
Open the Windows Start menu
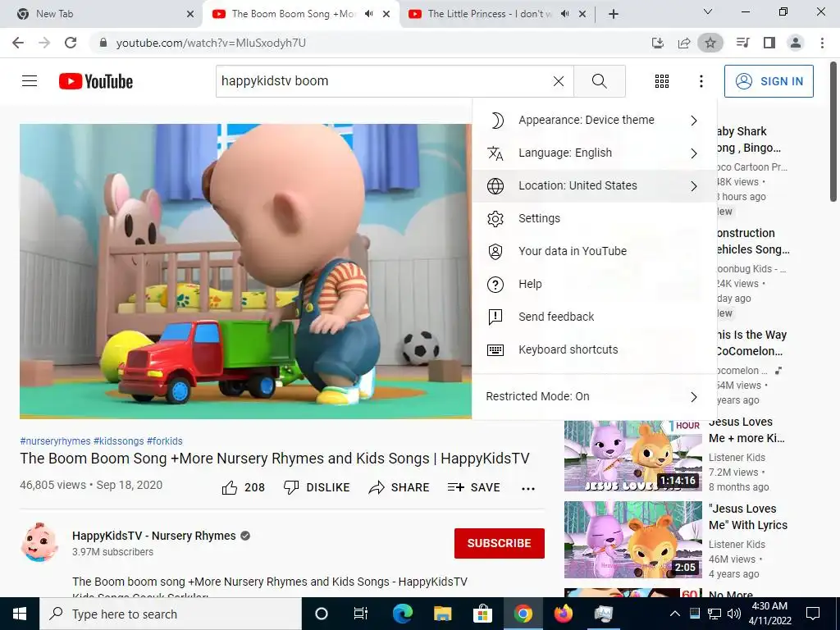[20, 614]
